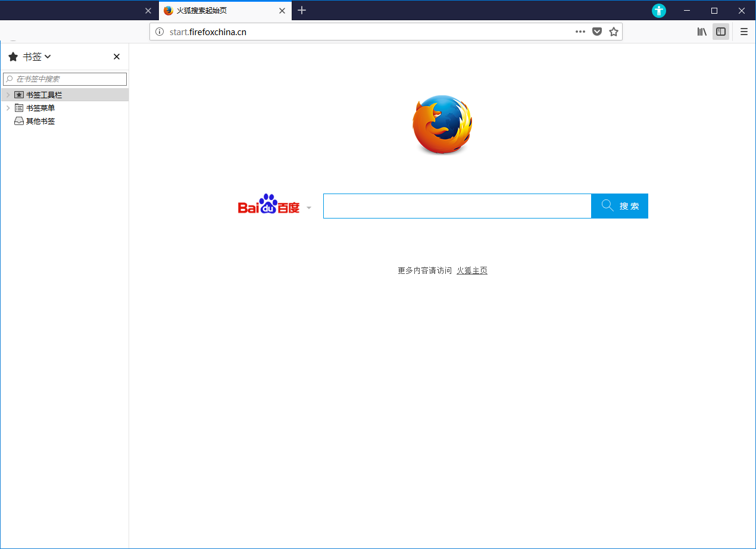
Task: Click the Firefox logo on the page
Action: pyautogui.click(x=442, y=124)
